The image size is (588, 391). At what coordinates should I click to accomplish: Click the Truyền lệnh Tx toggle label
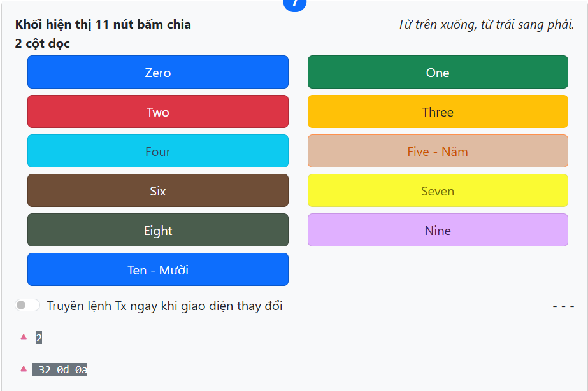[164, 306]
